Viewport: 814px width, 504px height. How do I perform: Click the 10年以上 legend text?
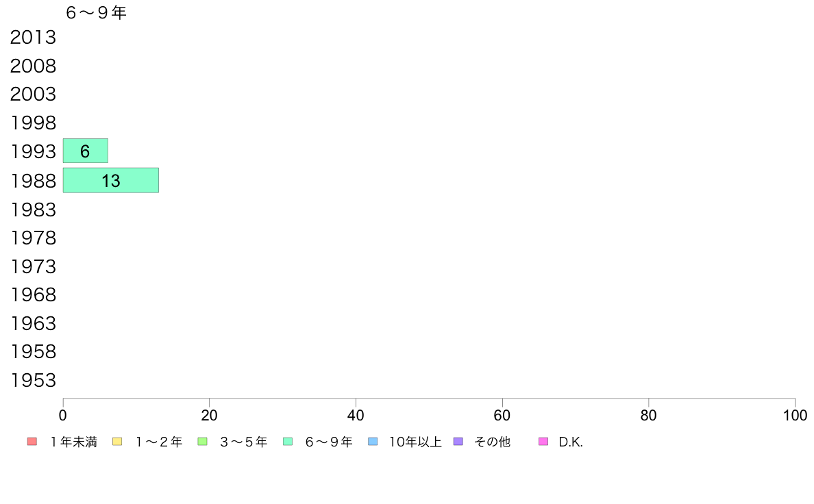tap(415, 442)
